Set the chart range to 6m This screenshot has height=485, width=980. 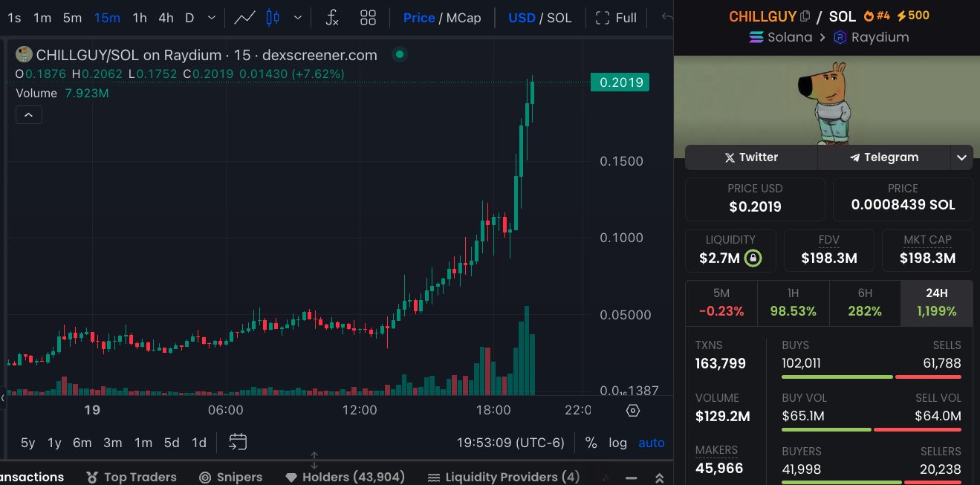[x=82, y=443]
